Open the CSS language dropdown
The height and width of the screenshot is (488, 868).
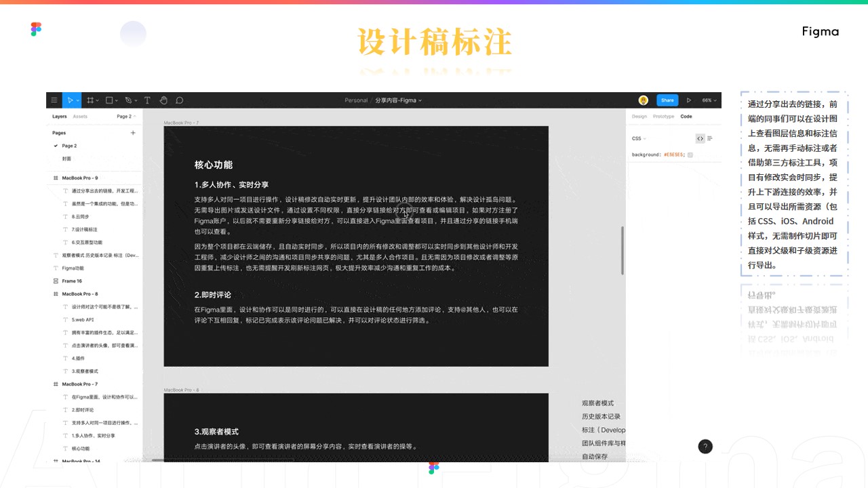639,138
